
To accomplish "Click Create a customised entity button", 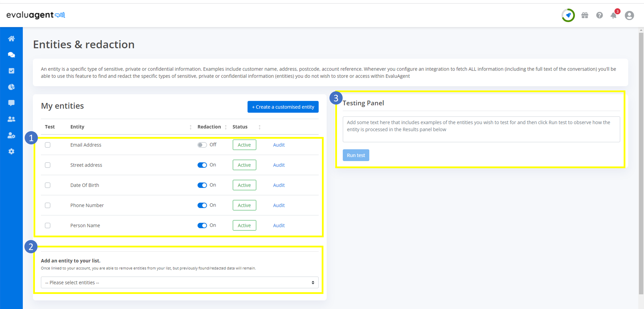I will click(283, 107).
